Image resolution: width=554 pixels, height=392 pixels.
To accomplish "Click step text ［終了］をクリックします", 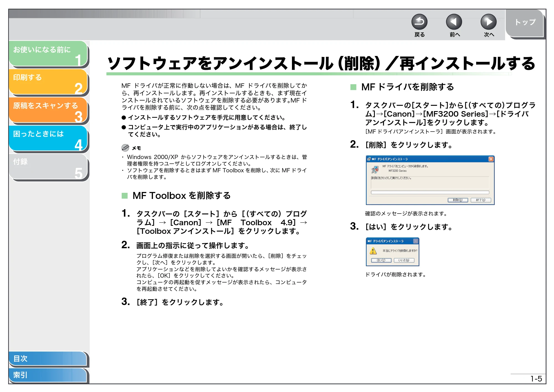I will [180, 302].
